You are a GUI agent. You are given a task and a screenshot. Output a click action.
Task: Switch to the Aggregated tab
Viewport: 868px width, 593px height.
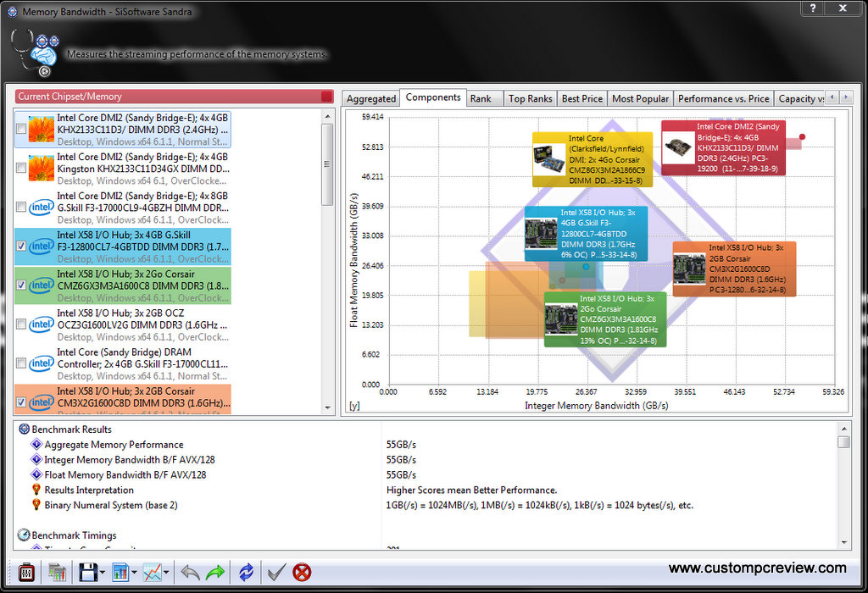pos(371,98)
